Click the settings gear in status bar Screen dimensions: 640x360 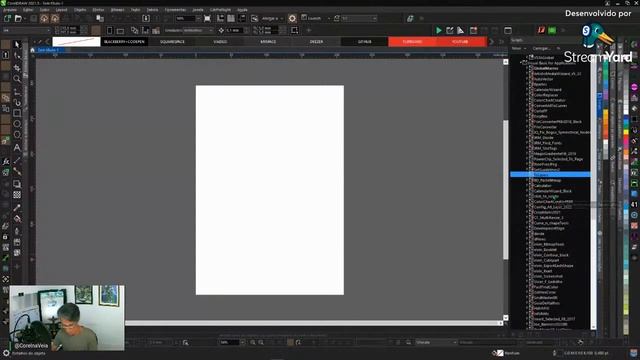[x=6, y=353]
